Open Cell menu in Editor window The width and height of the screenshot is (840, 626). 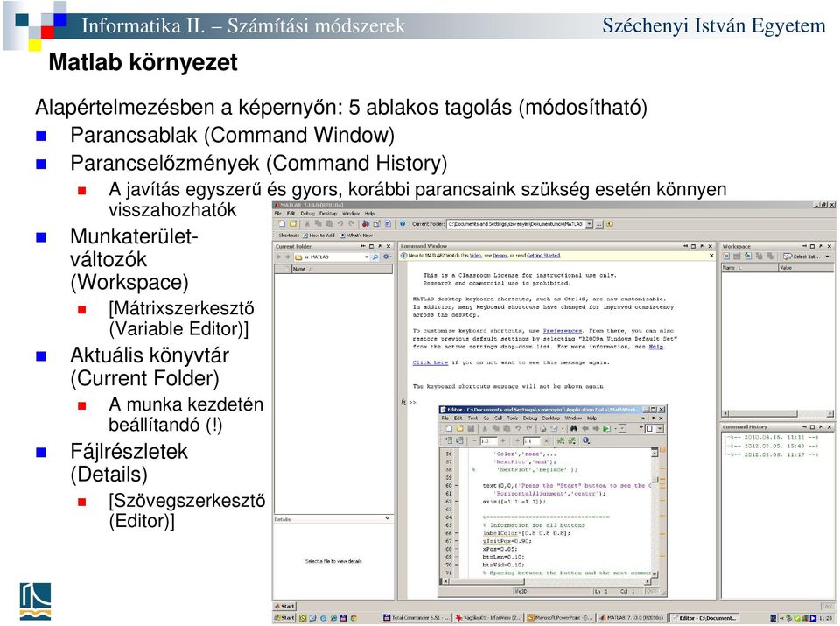498,418
